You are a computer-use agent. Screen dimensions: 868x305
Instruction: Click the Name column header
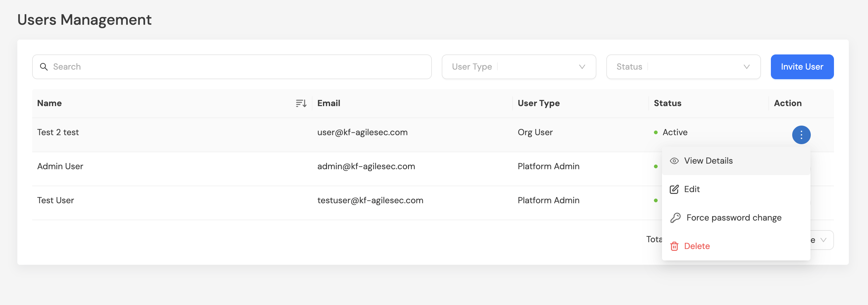click(x=49, y=103)
